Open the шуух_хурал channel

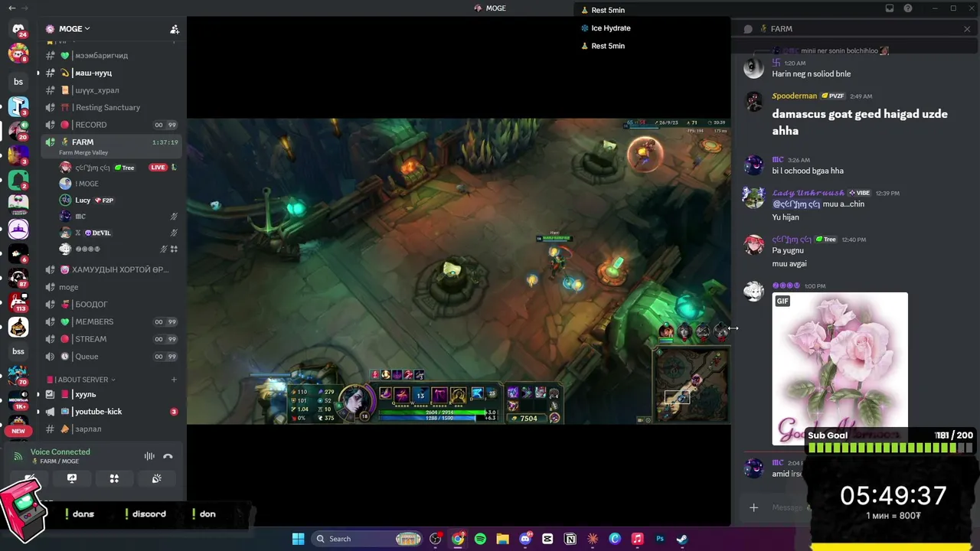coord(113,90)
